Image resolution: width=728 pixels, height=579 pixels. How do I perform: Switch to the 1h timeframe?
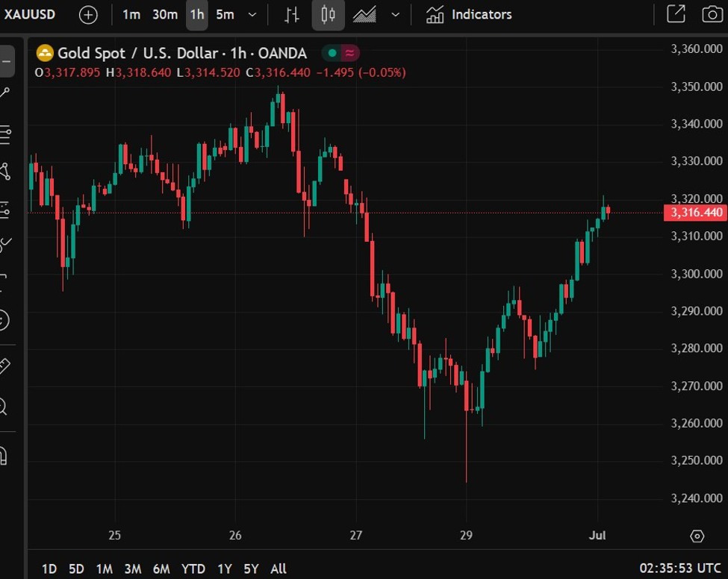pos(196,14)
